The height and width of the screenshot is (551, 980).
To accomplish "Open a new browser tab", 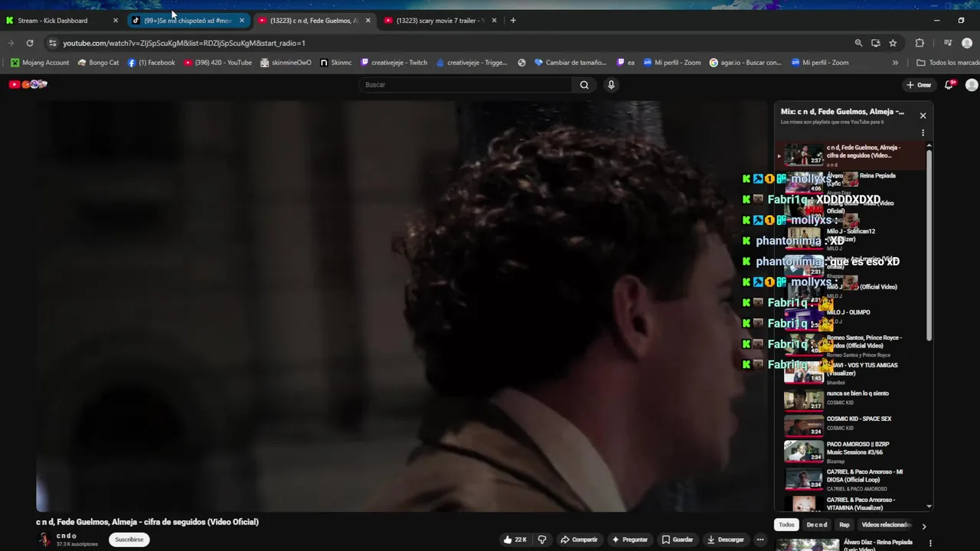I will [513, 21].
